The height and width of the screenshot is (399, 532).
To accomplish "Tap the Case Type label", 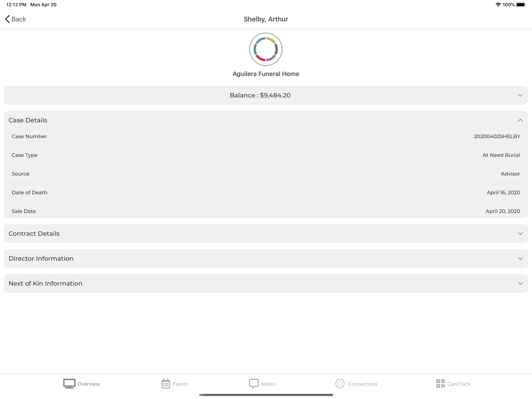I will point(25,155).
